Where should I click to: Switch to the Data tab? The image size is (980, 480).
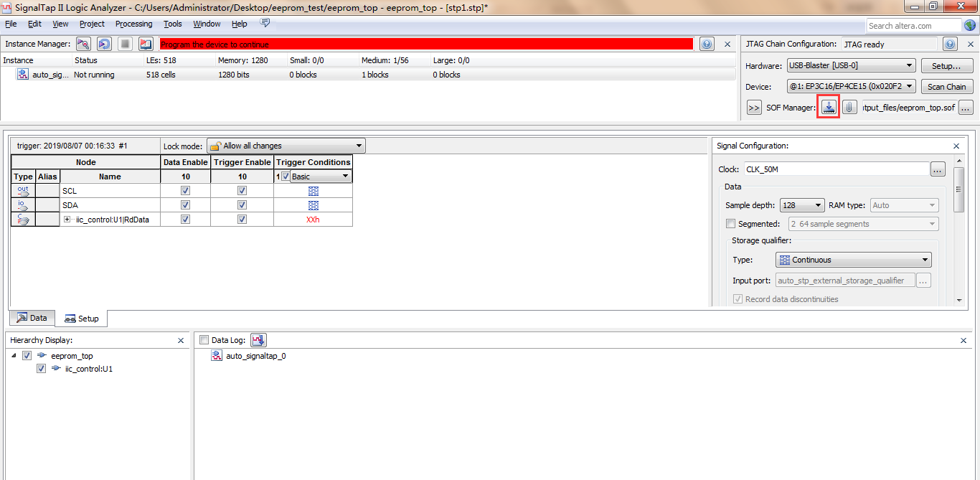32,318
